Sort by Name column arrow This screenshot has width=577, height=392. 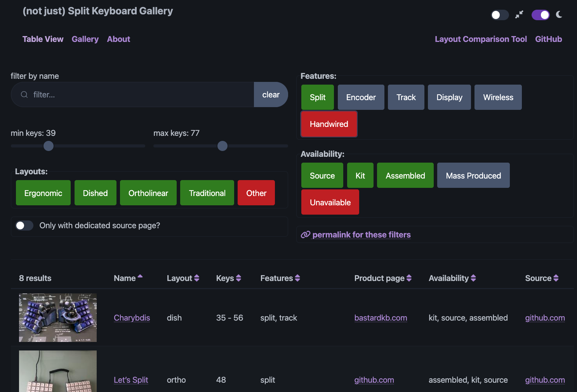[x=140, y=277]
